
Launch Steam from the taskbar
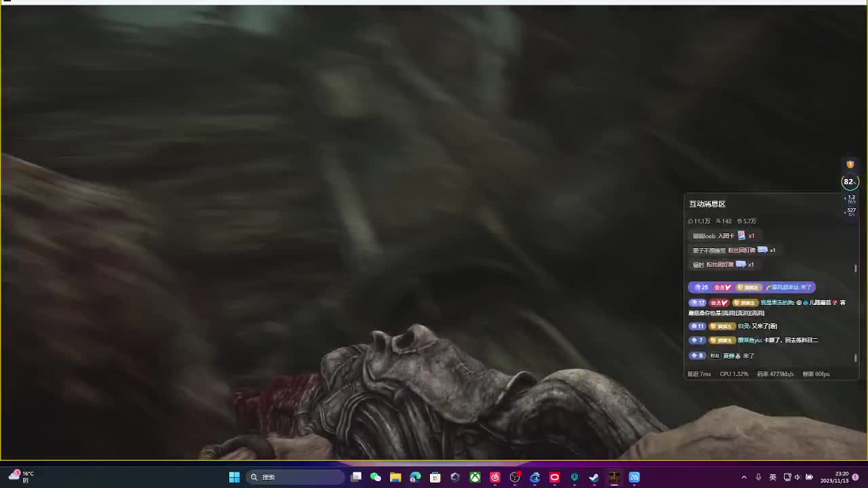pos(594,477)
